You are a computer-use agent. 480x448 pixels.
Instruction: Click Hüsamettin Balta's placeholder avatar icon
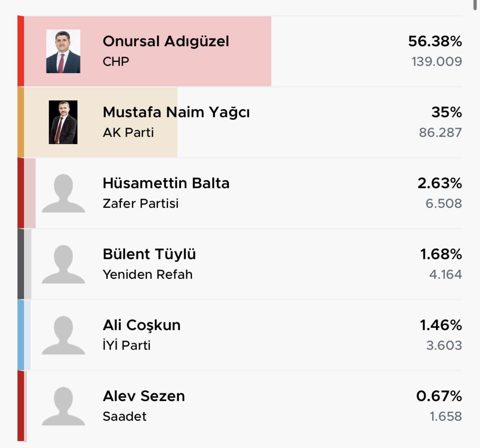[63, 193]
